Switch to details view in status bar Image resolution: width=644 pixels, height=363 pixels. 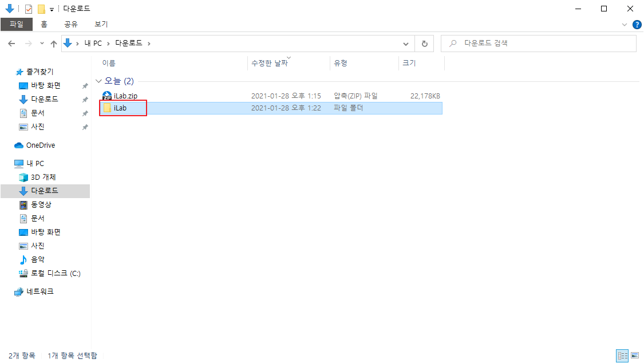pyautogui.click(x=622, y=356)
